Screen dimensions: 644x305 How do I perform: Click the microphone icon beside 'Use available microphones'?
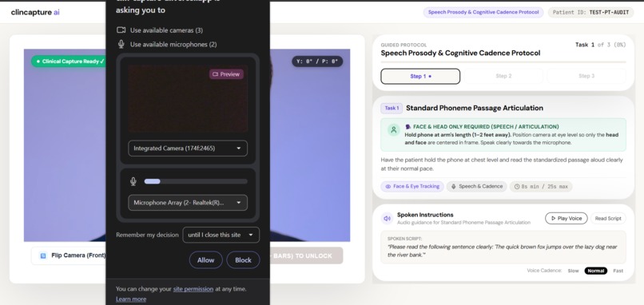(x=121, y=44)
